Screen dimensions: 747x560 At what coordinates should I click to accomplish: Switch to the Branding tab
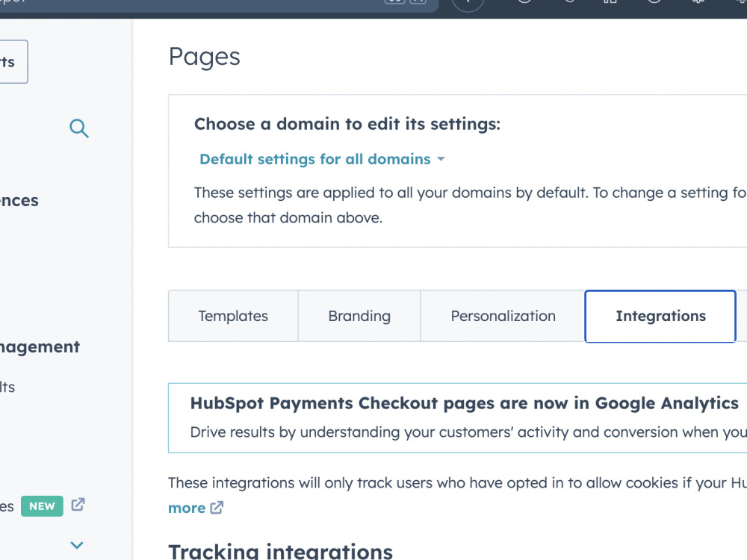tap(359, 316)
